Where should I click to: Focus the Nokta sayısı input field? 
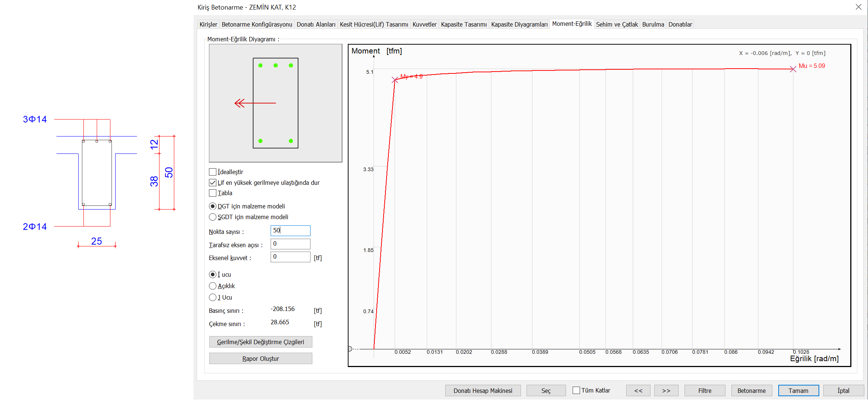[290, 231]
